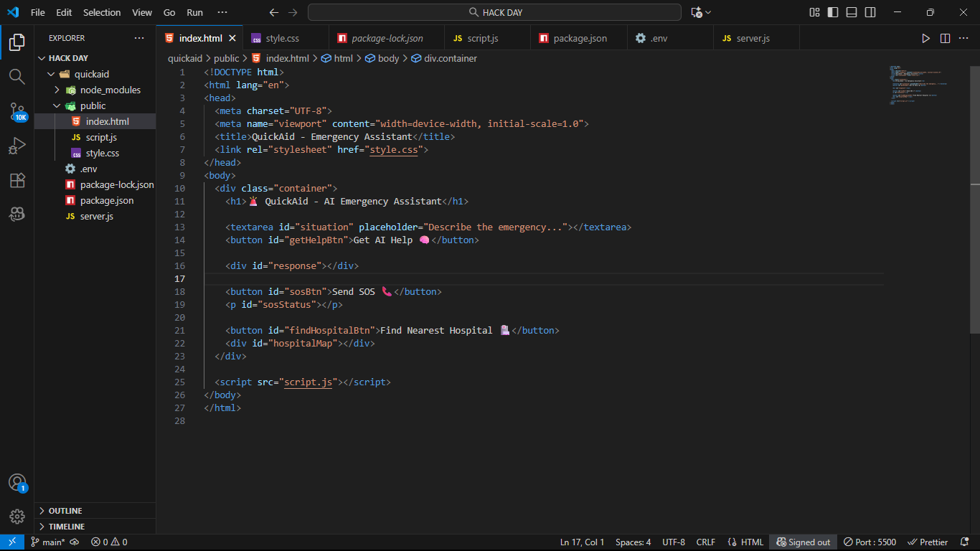
Task: Synchronize changes via cloud icon in status bar
Action: tap(75, 542)
